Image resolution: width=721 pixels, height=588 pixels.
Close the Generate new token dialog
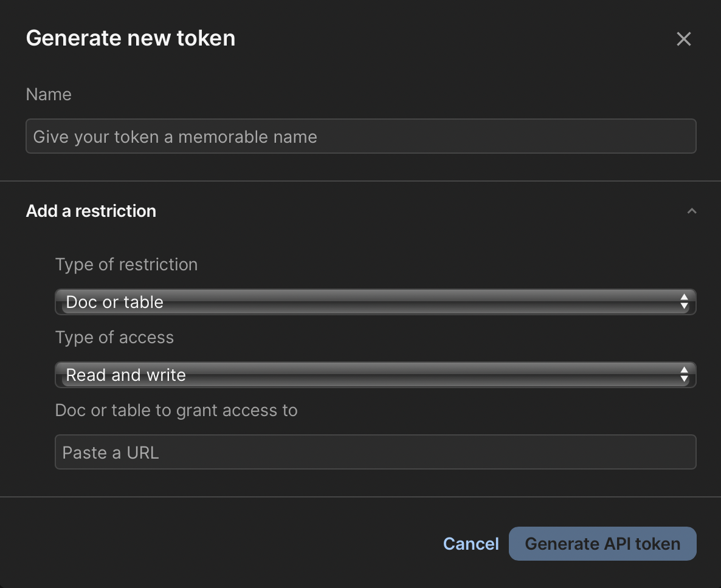(684, 39)
